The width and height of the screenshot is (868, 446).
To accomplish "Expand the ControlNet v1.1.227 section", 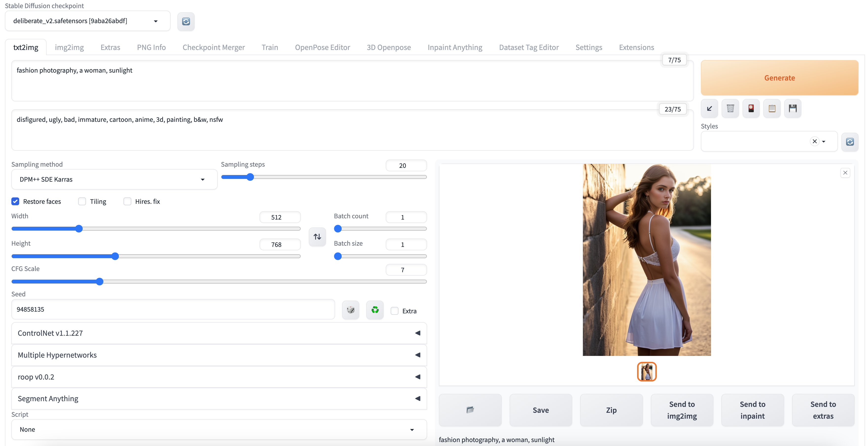I will coord(219,333).
